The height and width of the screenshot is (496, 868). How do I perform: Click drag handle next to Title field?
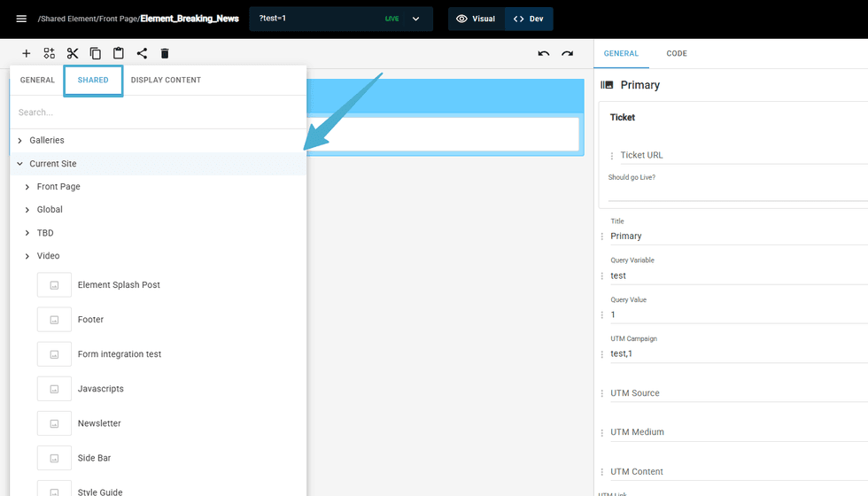(602, 236)
